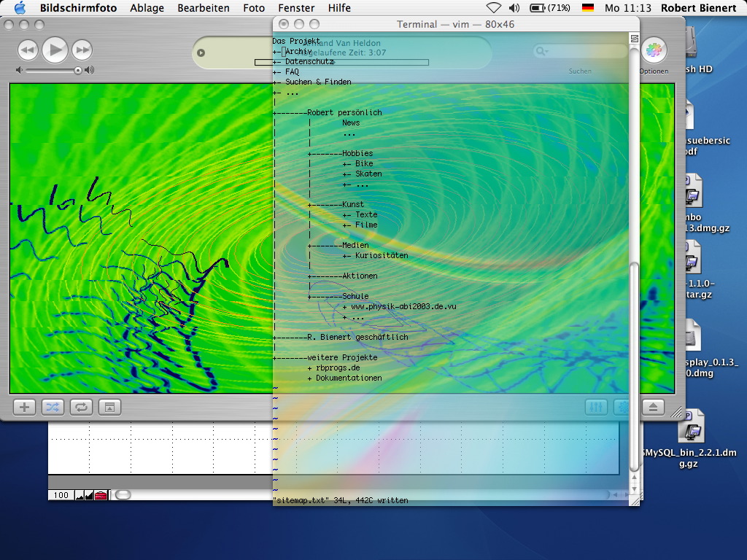Viewport: 747px width, 560px height.
Task: Open the iTunes search magnifier dropdown
Action: [542, 50]
